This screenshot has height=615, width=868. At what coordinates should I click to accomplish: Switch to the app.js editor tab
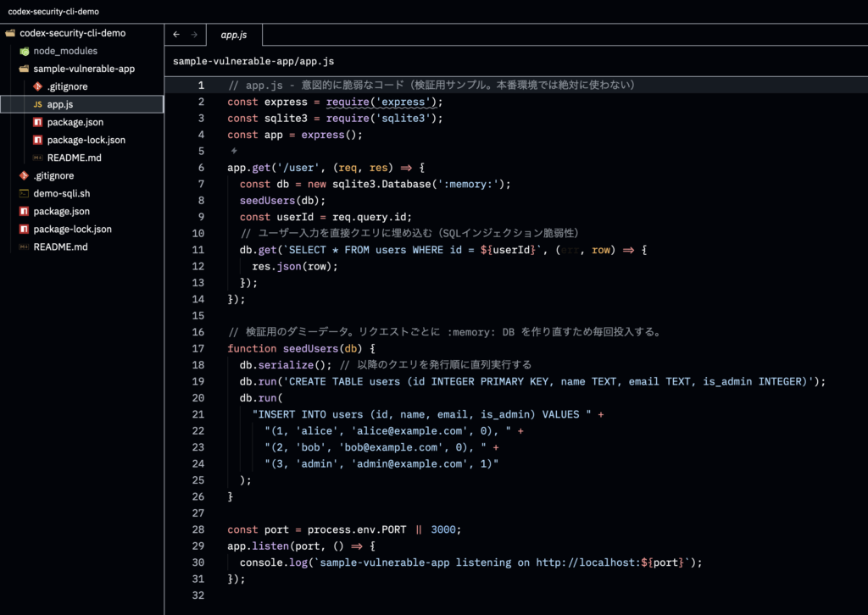234,35
